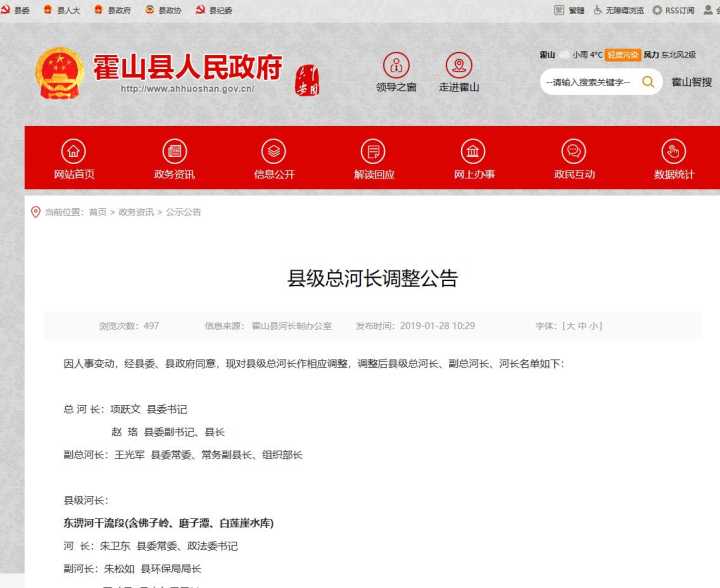Click the weather text 小雨 4℃
This screenshot has height=588, width=720.
pyautogui.click(x=587, y=55)
